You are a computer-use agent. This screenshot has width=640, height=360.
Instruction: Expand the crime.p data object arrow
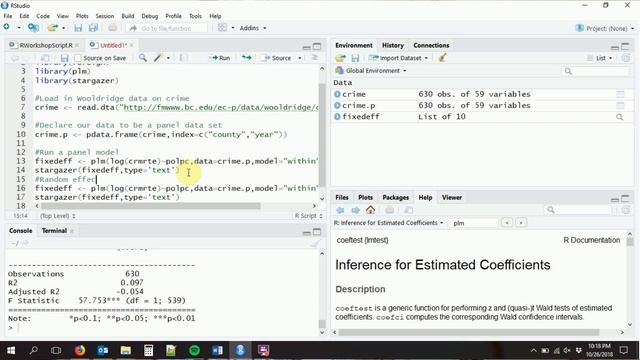[x=337, y=105]
